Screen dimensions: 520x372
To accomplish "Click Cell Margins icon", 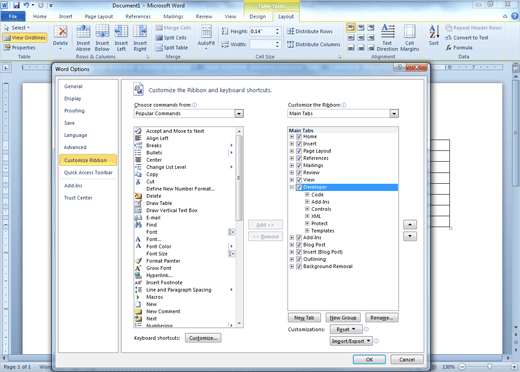I will point(410,37).
